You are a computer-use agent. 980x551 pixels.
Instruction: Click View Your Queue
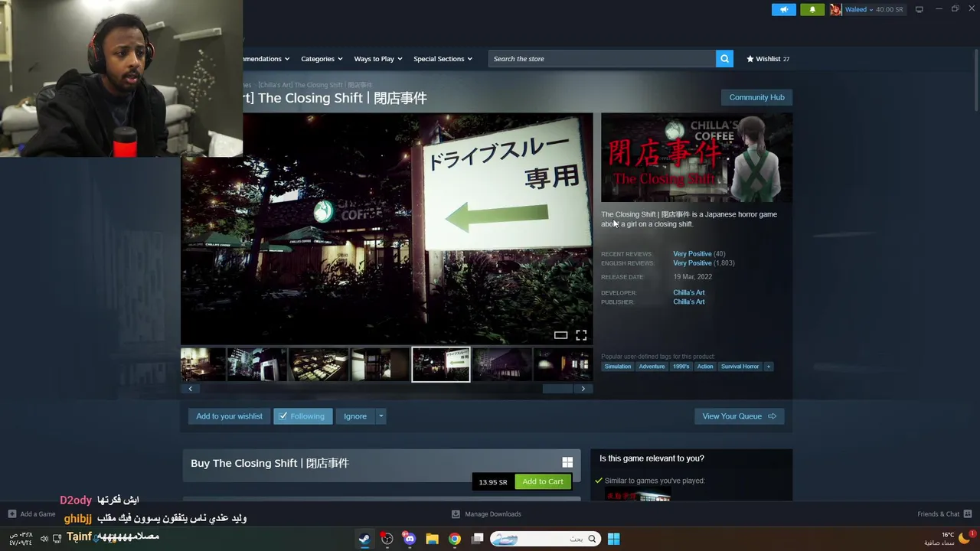click(x=739, y=416)
